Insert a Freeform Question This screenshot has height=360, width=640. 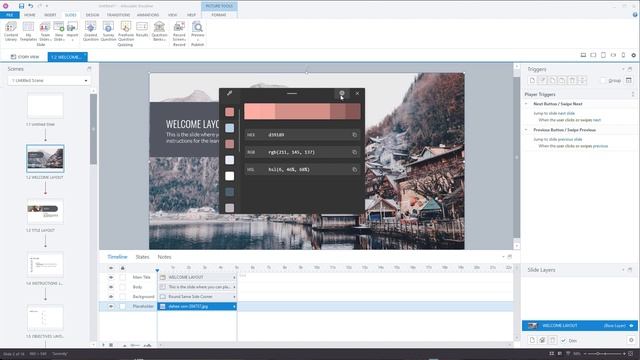[126, 31]
